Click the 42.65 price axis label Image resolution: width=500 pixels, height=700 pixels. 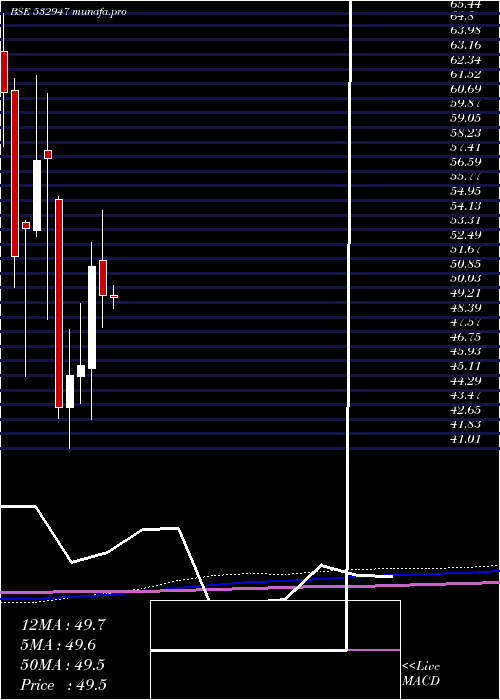(466, 410)
